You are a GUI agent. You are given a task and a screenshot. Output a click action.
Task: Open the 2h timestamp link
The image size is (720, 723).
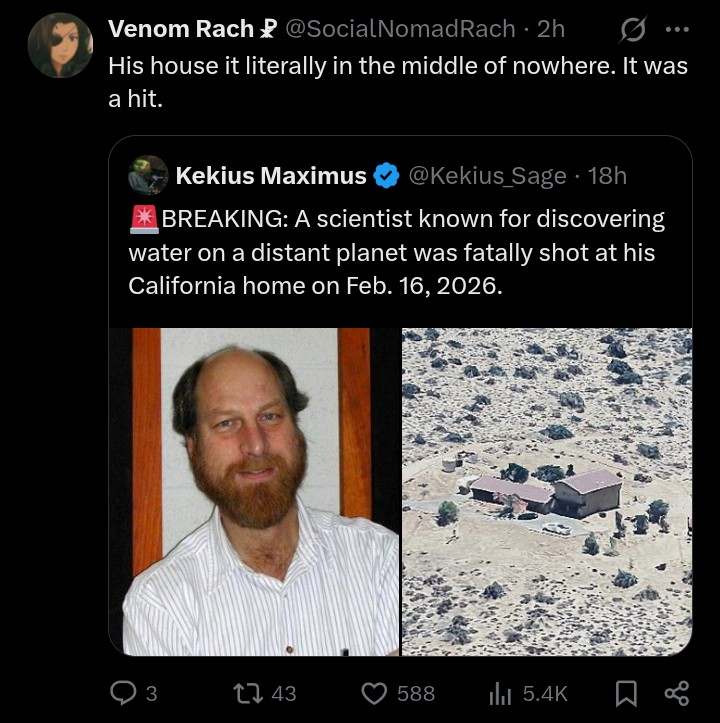pos(550,30)
